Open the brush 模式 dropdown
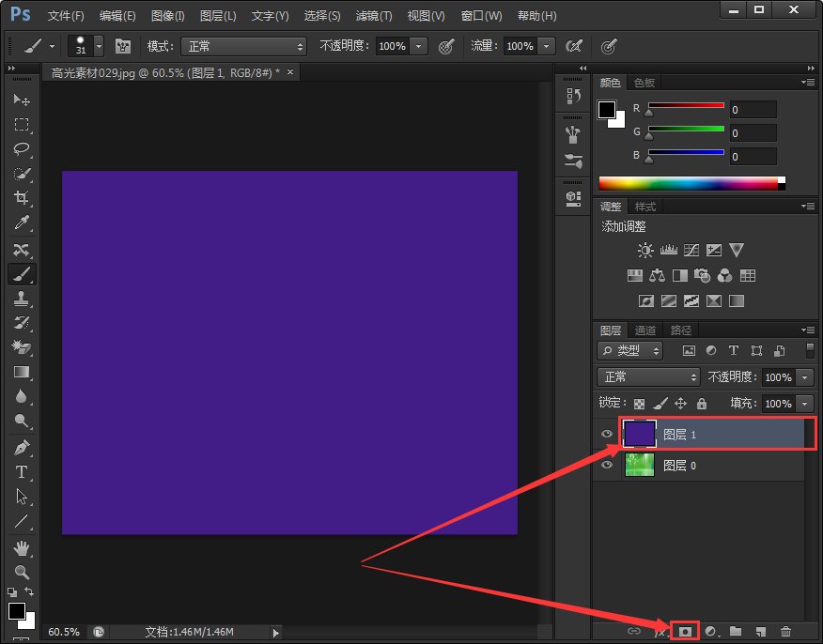Image resolution: width=823 pixels, height=644 pixels. pyautogui.click(x=245, y=46)
